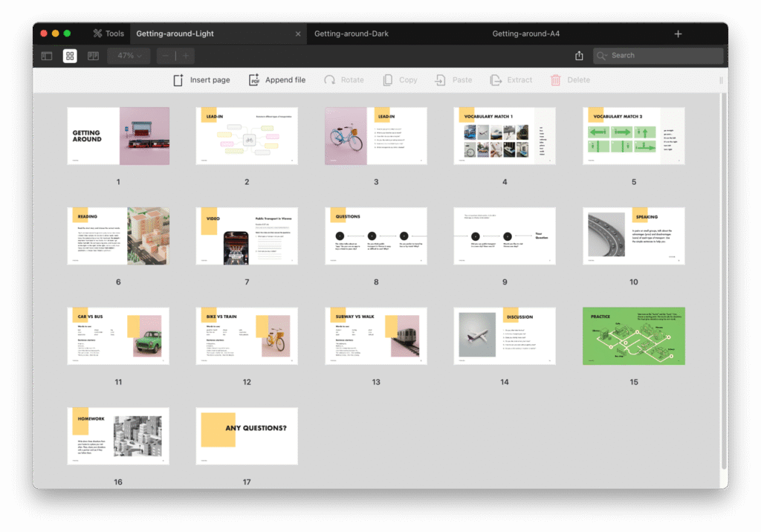Toggle the sidebar panel view icon

tap(47, 56)
